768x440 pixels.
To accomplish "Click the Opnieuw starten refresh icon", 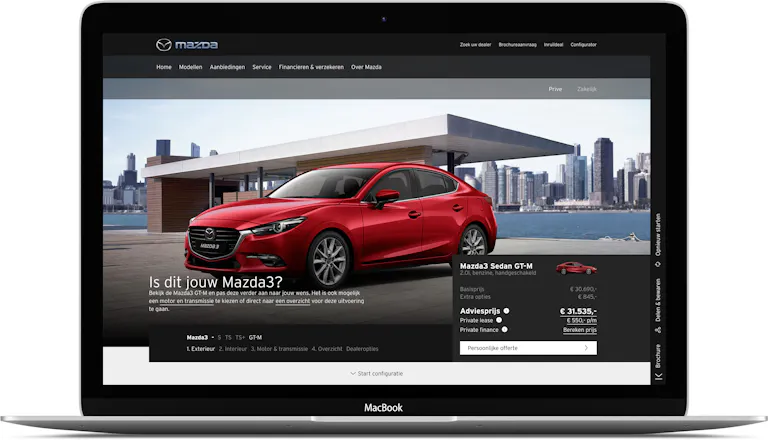I will 658,265.
